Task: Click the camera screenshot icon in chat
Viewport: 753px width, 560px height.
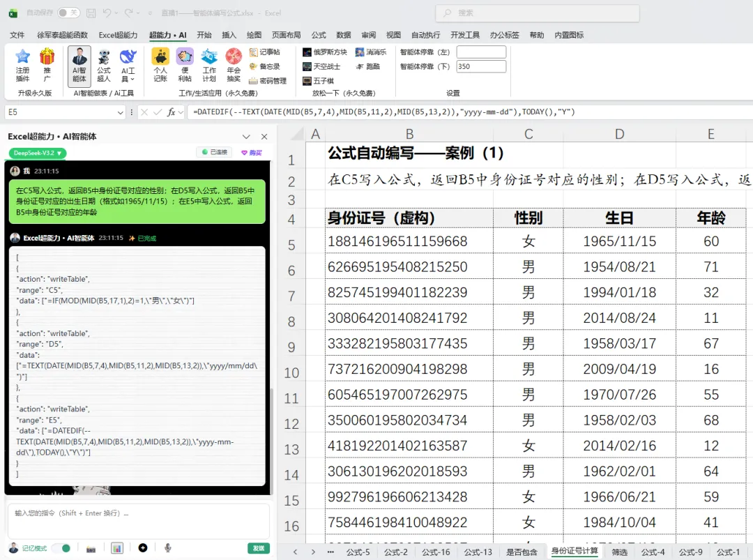Action: (x=91, y=548)
